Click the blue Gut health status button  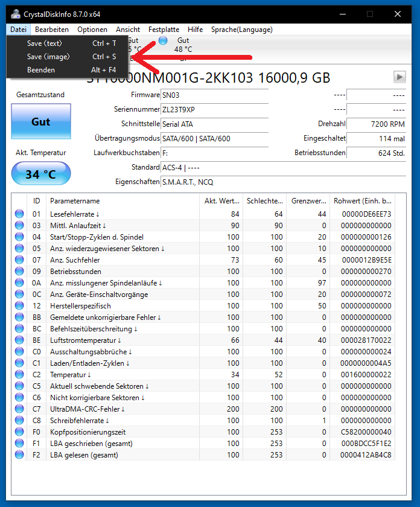pyautogui.click(x=41, y=121)
